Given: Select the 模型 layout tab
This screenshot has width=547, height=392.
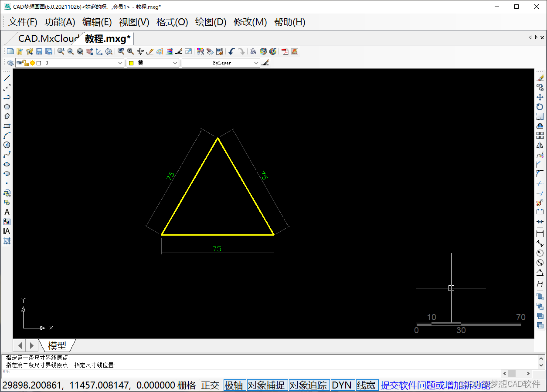Looking at the screenshot, I should pyautogui.click(x=57, y=345).
